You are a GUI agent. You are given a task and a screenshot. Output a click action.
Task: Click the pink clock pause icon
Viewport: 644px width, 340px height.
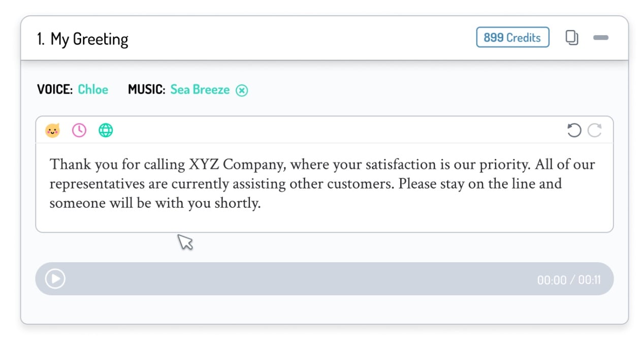pyautogui.click(x=79, y=131)
